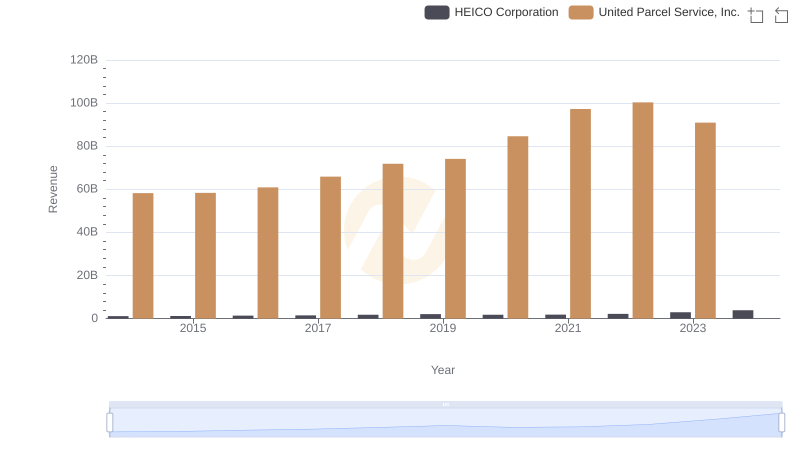Click the Year axis title

(x=443, y=370)
